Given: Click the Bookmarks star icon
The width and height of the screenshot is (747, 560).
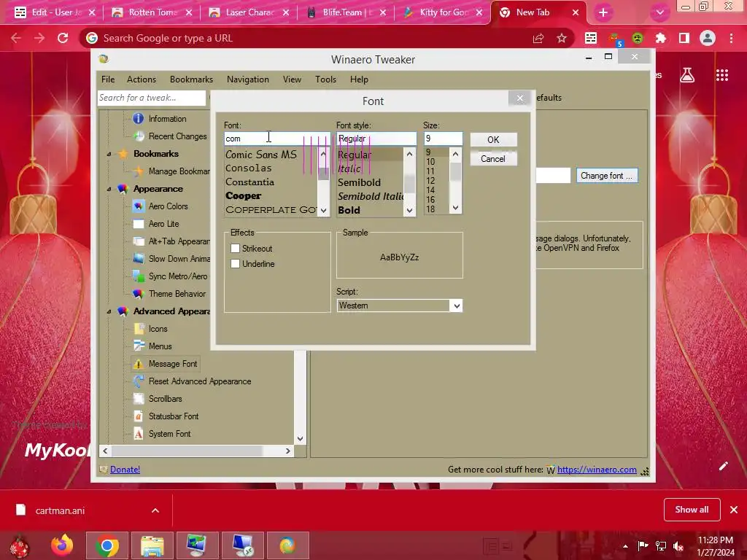Looking at the screenshot, I should (123, 154).
